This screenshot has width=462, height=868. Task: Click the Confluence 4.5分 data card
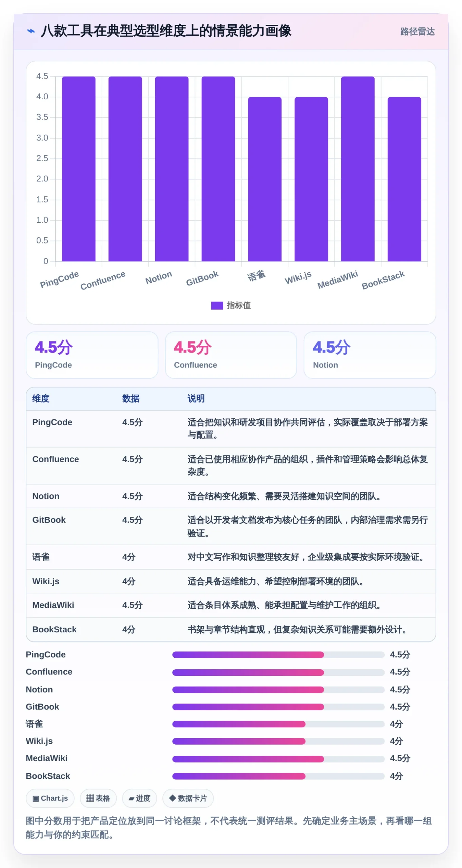[231, 355]
